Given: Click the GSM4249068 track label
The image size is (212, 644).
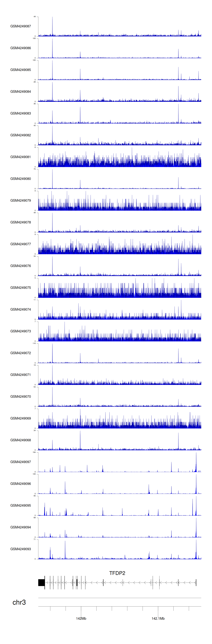Looking at the screenshot, I should [20, 440].
